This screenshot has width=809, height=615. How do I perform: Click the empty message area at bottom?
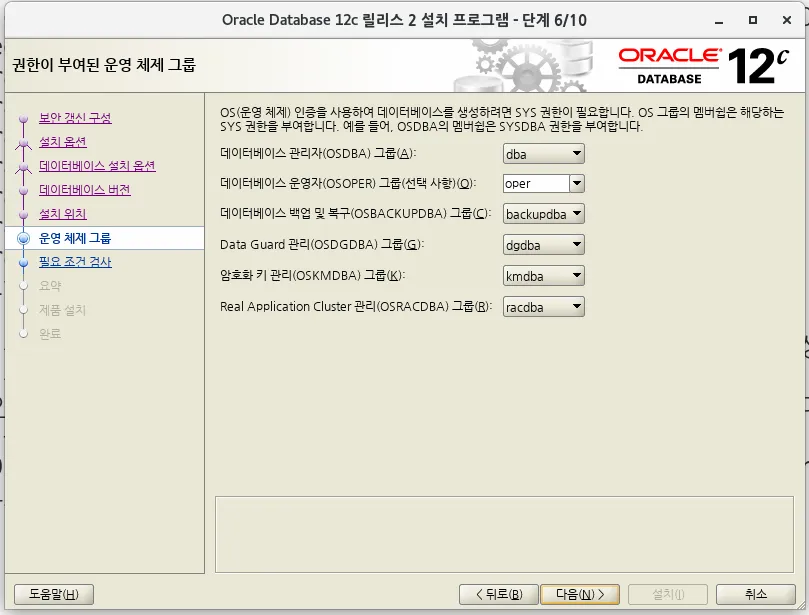click(x=504, y=535)
